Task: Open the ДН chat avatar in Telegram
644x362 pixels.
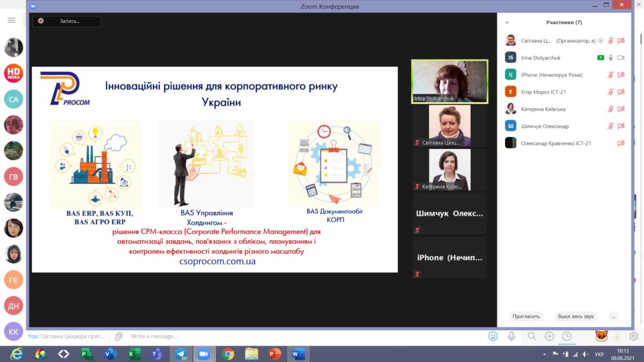Action: (x=14, y=306)
